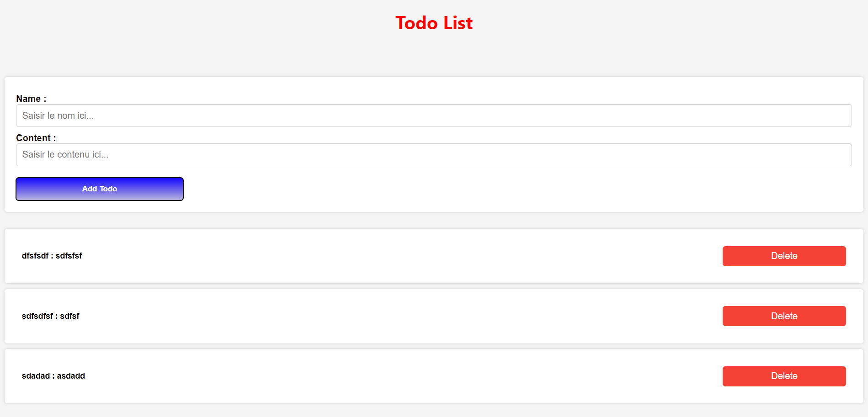Remove the sdadad todo entry
The width and height of the screenshot is (868, 417).
784,376
